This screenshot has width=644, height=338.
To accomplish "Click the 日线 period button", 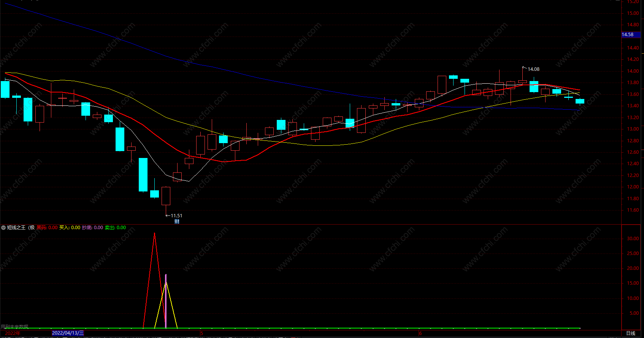I will coord(631,333).
